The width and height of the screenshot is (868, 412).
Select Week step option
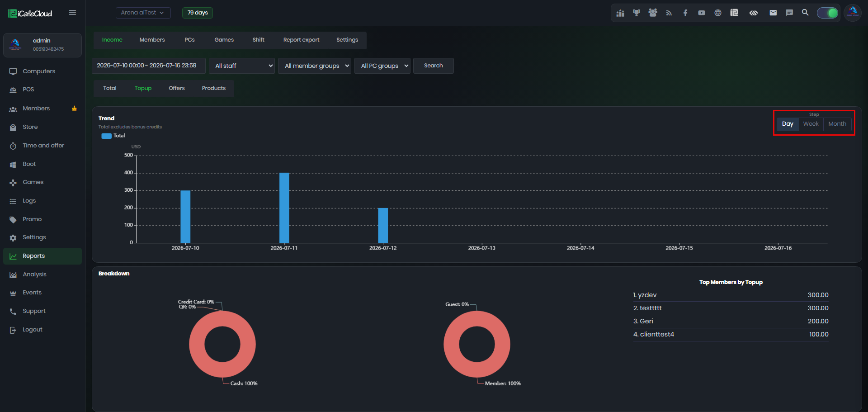(x=811, y=124)
